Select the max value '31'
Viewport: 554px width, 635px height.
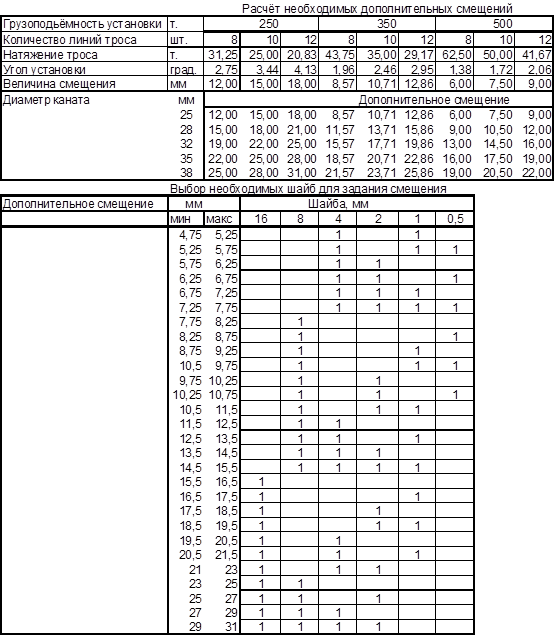pyautogui.click(x=231, y=626)
